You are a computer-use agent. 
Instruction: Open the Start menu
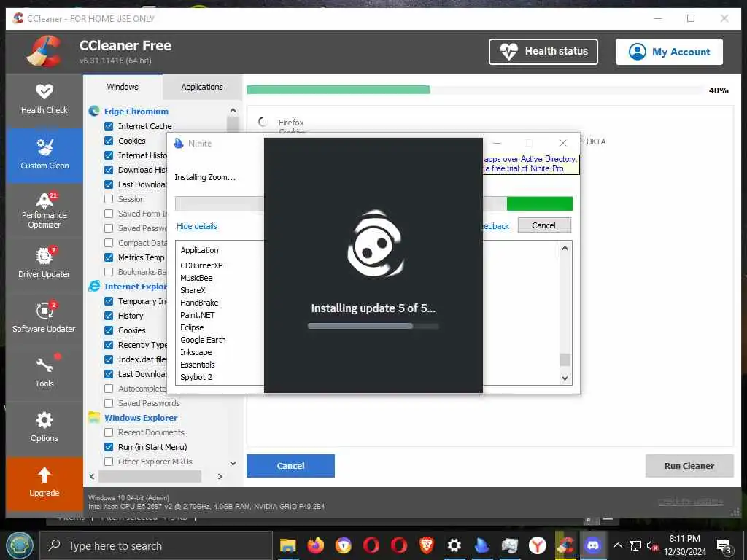(20, 545)
